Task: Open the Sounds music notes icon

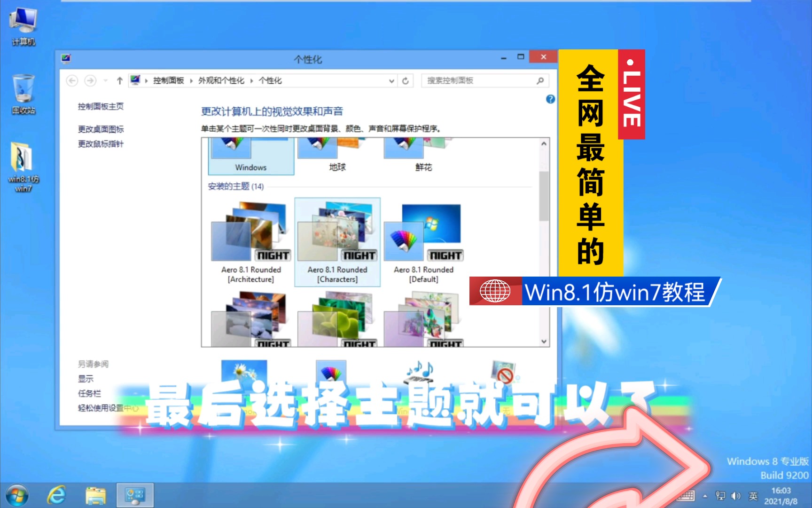Action: tap(420, 373)
